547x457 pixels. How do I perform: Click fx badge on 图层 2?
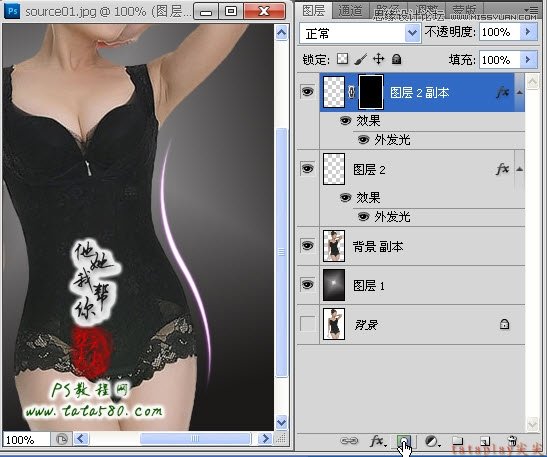click(x=503, y=169)
